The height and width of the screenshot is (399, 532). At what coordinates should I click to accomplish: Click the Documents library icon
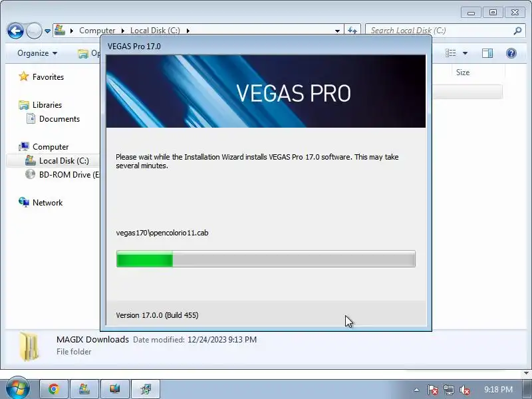(31, 118)
